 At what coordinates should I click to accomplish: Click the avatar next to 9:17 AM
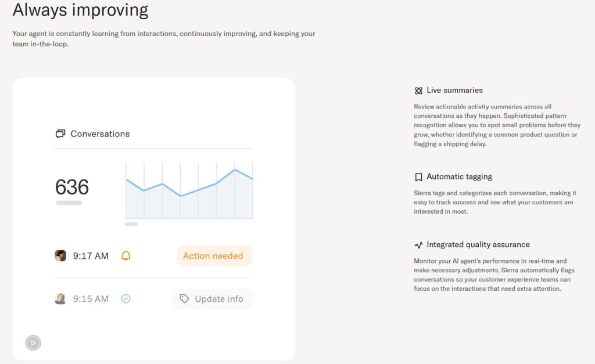tap(60, 256)
